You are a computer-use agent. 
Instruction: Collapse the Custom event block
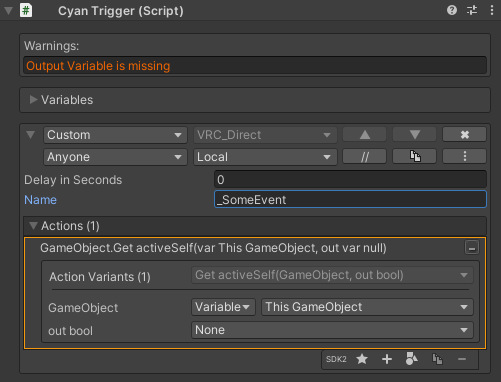point(31,135)
